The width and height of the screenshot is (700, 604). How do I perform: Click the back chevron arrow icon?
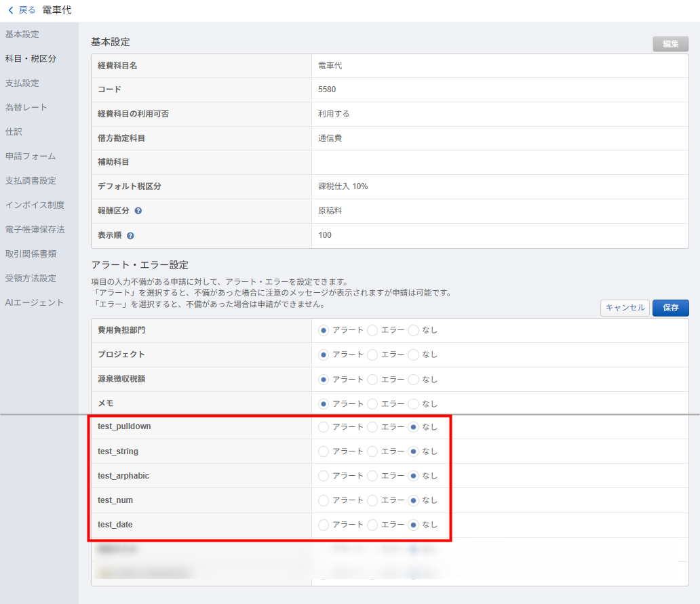click(x=10, y=10)
